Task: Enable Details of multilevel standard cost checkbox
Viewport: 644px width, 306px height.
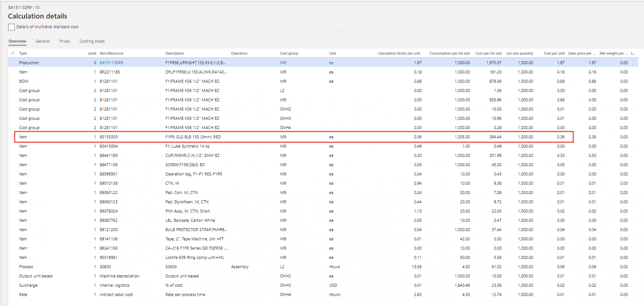Action: pyautogui.click(x=11, y=27)
